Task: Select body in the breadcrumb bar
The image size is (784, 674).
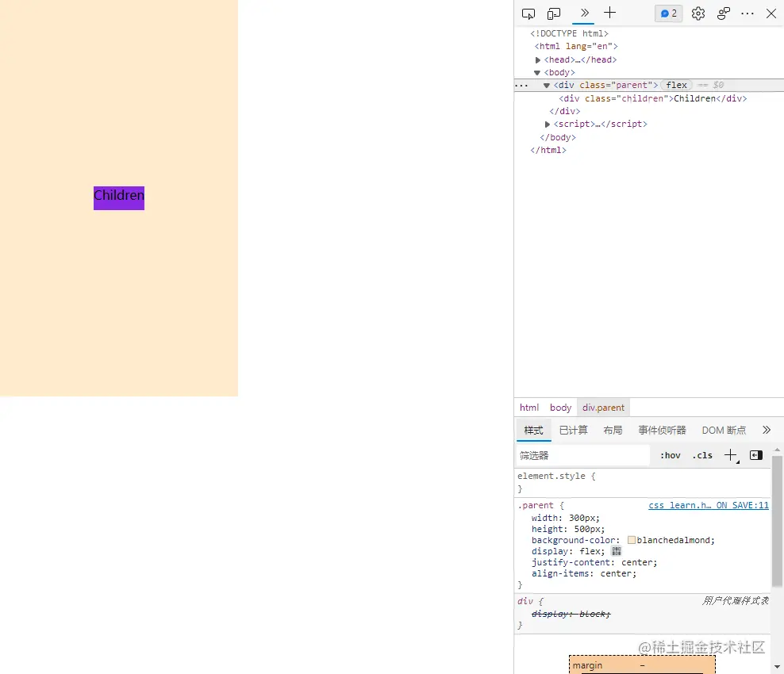Action: point(560,408)
